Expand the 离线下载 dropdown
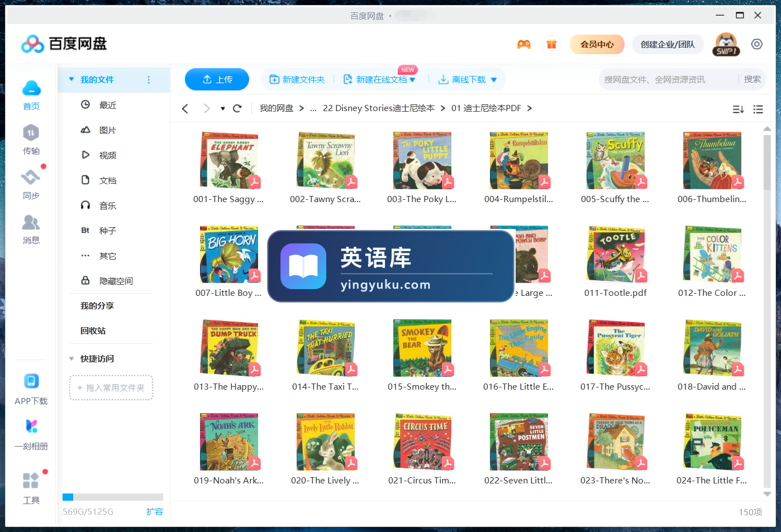This screenshot has height=532, width=781. [494, 80]
